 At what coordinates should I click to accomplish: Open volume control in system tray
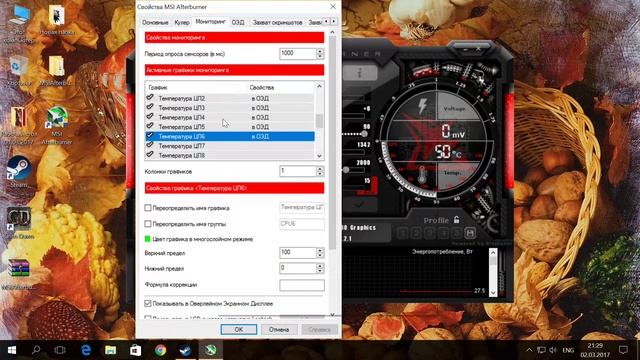553,350
